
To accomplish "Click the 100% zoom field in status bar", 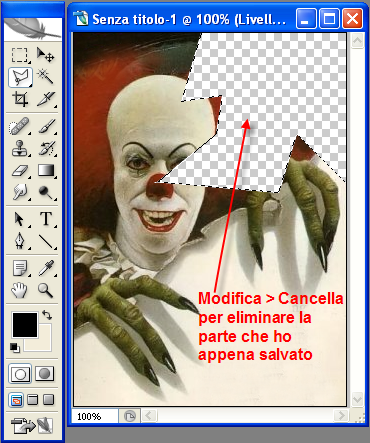I will tap(95, 416).
